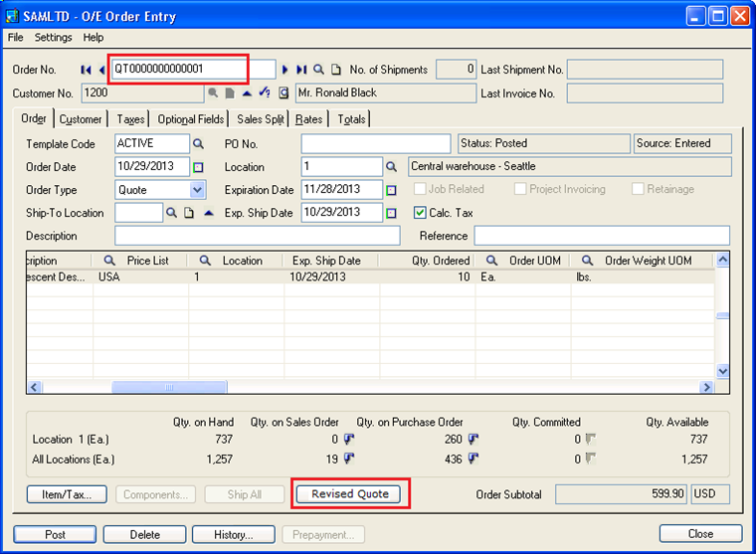756x554 pixels.
Task: Click Ship-To Location zoom arrow
Action: point(208,213)
